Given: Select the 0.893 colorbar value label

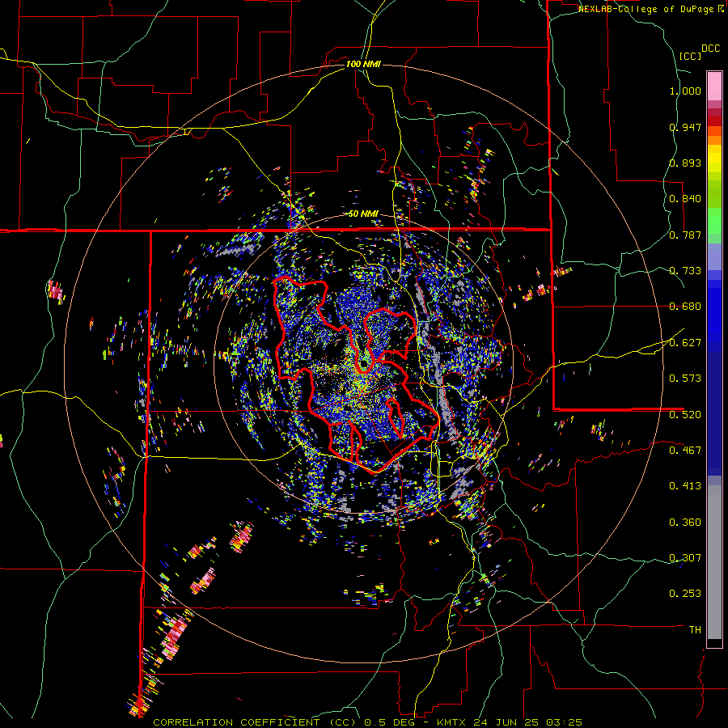Looking at the screenshot, I should [685, 163].
